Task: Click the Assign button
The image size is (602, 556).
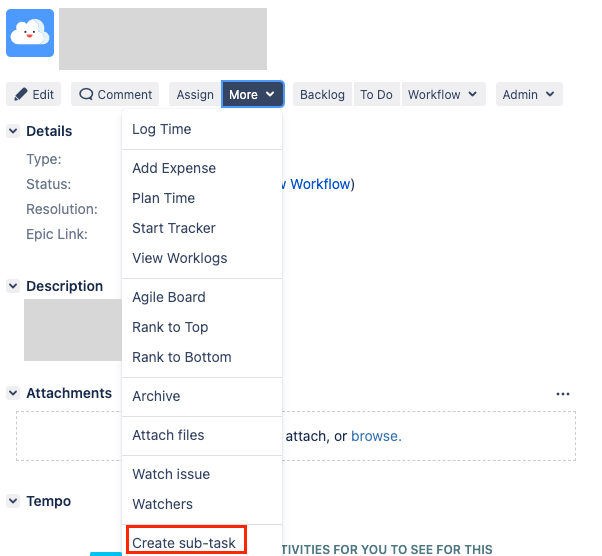Action: pos(195,94)
